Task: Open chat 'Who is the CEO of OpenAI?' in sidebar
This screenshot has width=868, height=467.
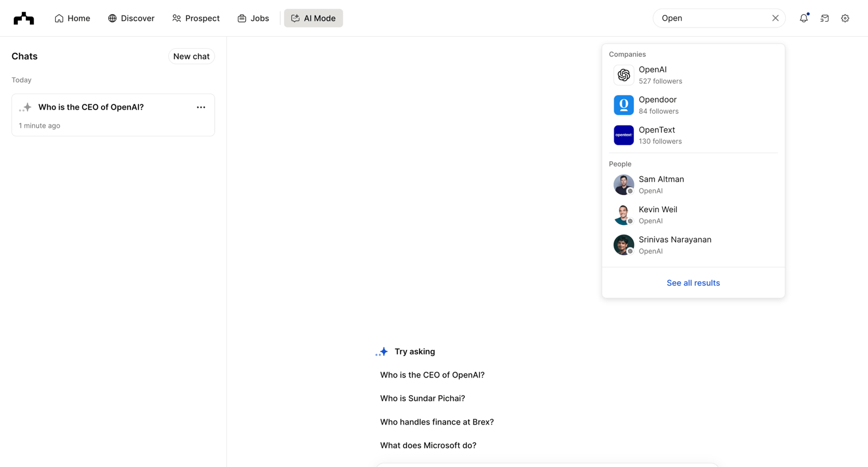Action: (113, 115)
